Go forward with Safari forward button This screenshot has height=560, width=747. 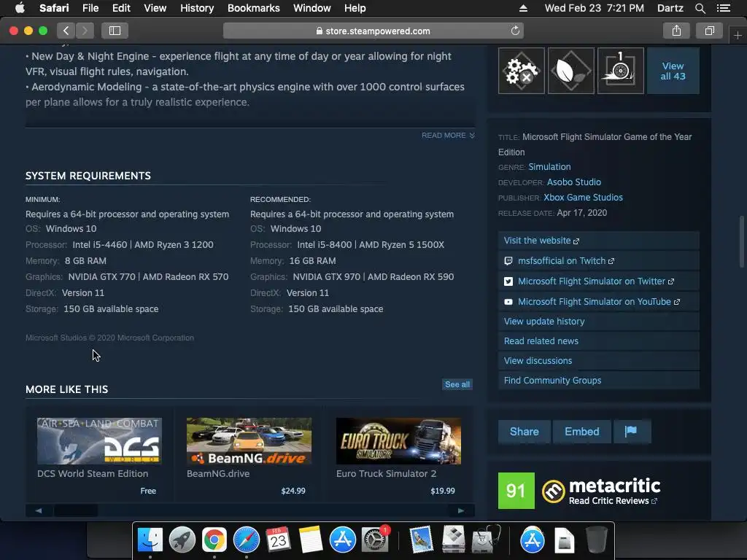coord(85,31)
